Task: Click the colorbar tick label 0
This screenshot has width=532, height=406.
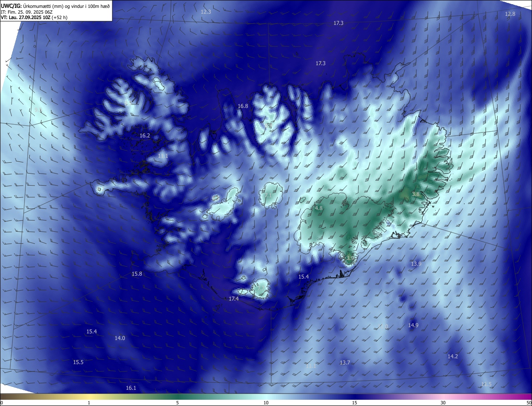Action: (2, 403)
